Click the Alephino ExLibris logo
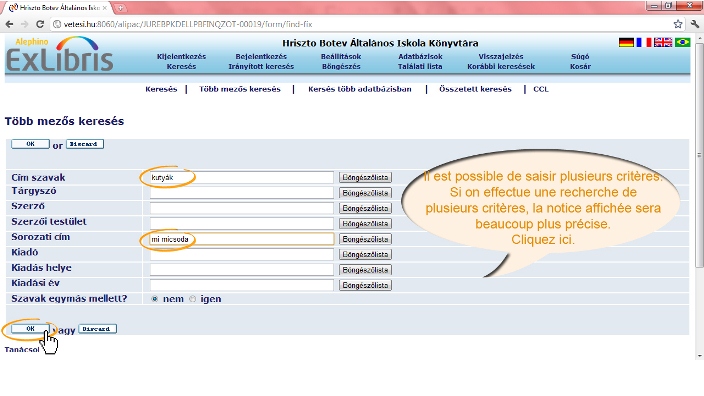 coord(59,55)
